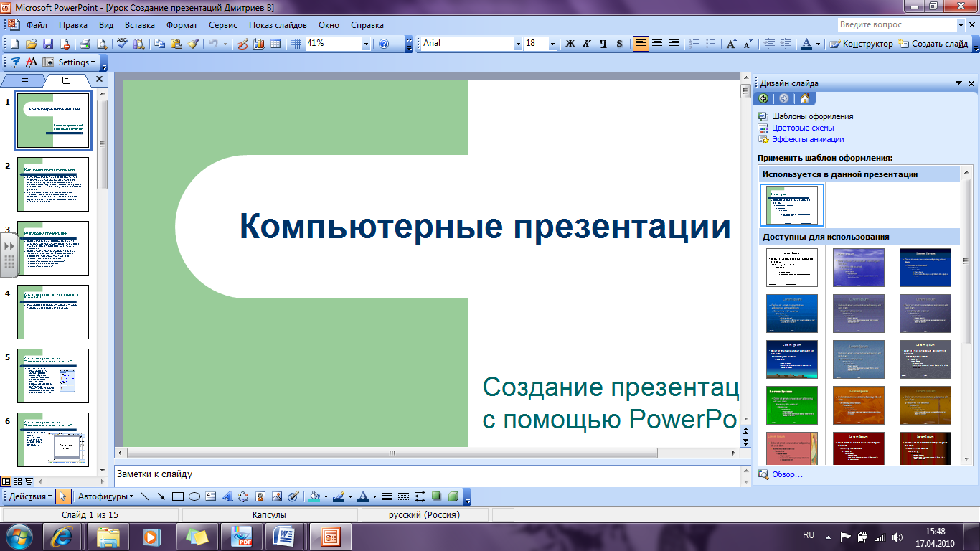The width and height of the screenshot is (980, 551).
Task: Insert picture from file icon
Action: coord(276,496)
